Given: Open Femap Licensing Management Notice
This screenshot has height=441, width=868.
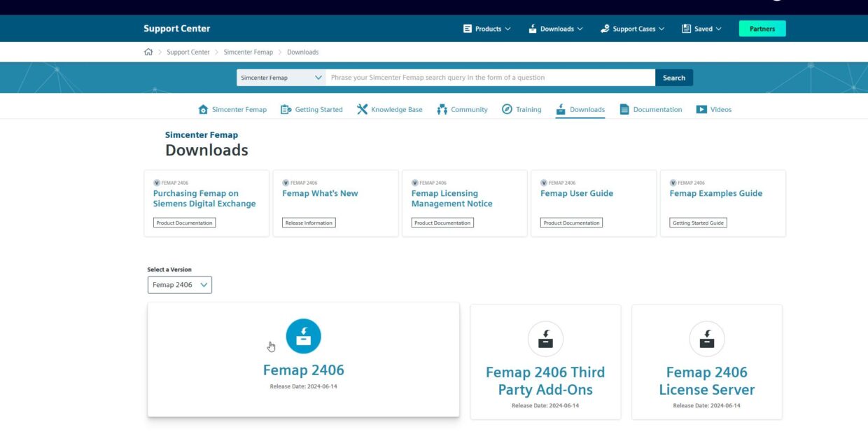Looking at the screenshot, I should (x=451, y=199).
